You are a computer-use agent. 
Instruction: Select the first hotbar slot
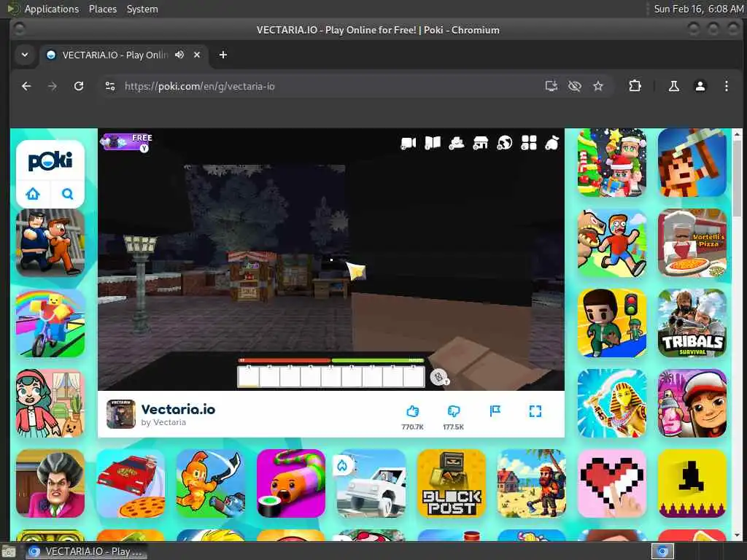click(248, 376)
